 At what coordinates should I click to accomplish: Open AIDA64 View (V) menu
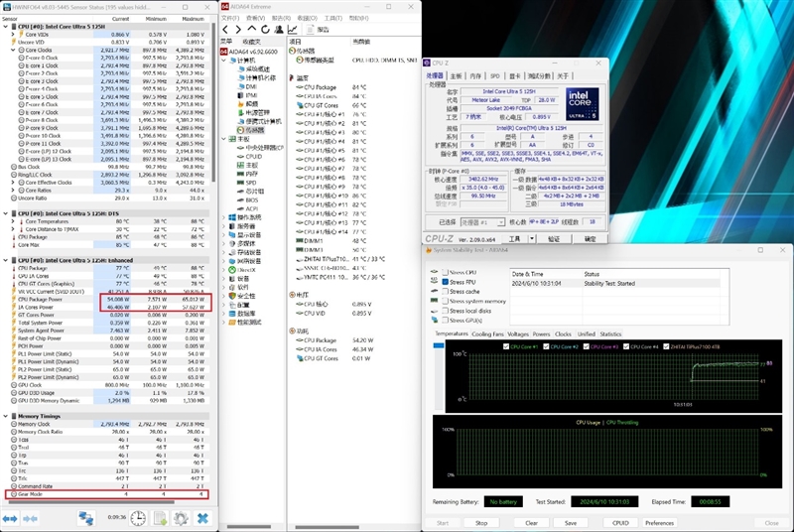255,18
